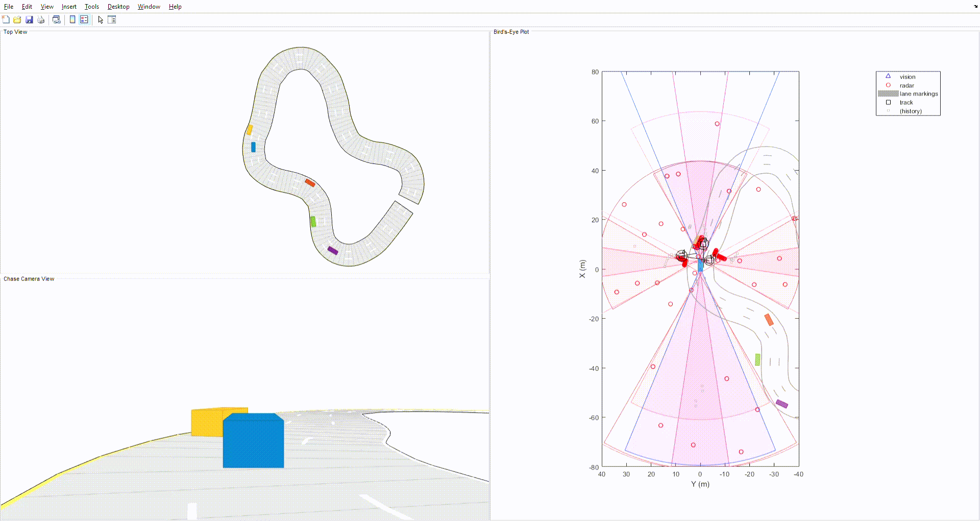Click the track legend entry

click(906, 103)
